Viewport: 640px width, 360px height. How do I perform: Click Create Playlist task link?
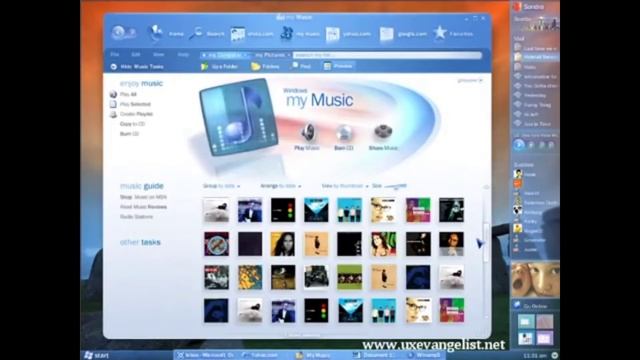click(136, 114)
